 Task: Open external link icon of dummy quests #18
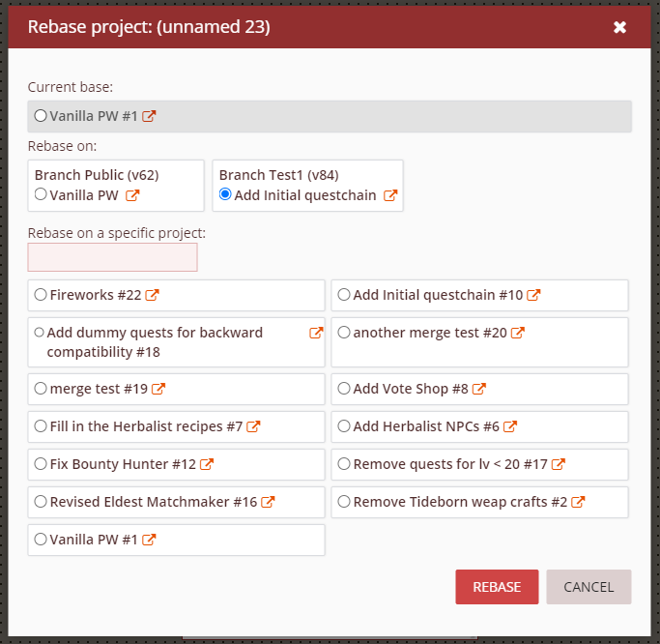click(316, 333)
